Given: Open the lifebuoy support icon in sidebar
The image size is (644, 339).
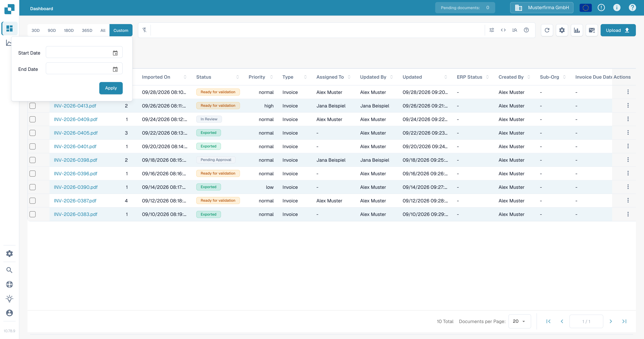Looking at the screenshot, I should tap(9, 284).
